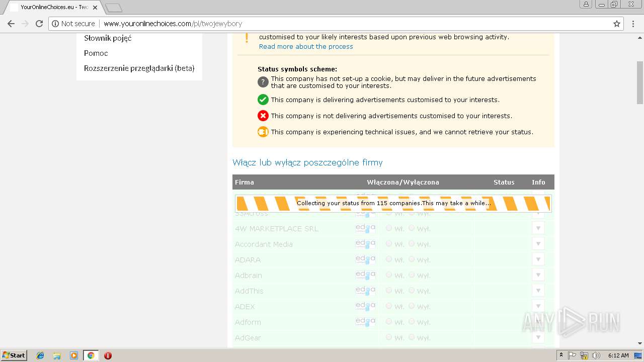Image resolution: width=644 pixels, height=362 pixels.
Task: Open Internet Explorer from the taskbar
Action: (40, 355)
